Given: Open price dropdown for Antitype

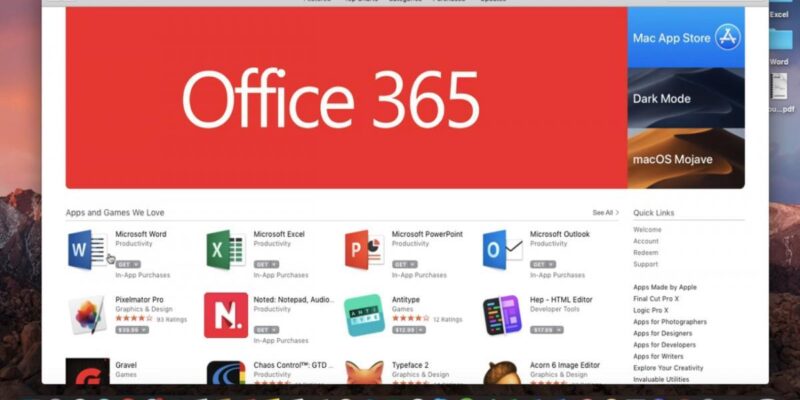Looking at the screenshot, I should pyautogui.click(x=409, y=330).
